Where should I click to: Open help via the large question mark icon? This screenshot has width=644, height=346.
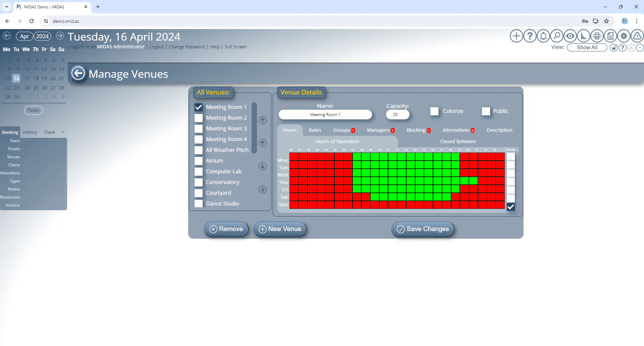530,36
